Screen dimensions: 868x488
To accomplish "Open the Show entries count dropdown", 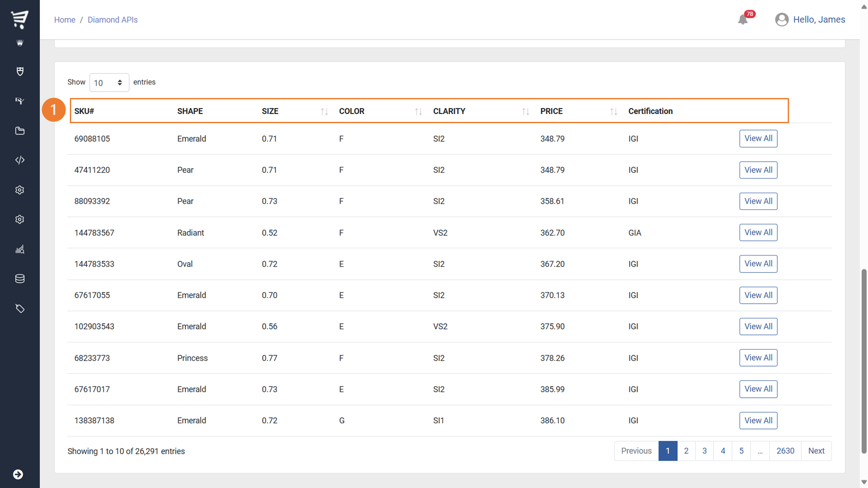I will click(108, 82).
